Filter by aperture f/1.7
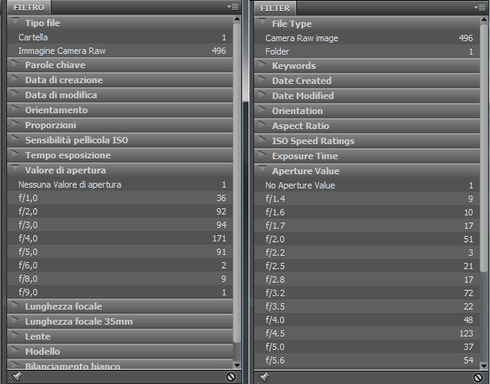This screenshot has width=490, height=384. (x=367, y=226)
